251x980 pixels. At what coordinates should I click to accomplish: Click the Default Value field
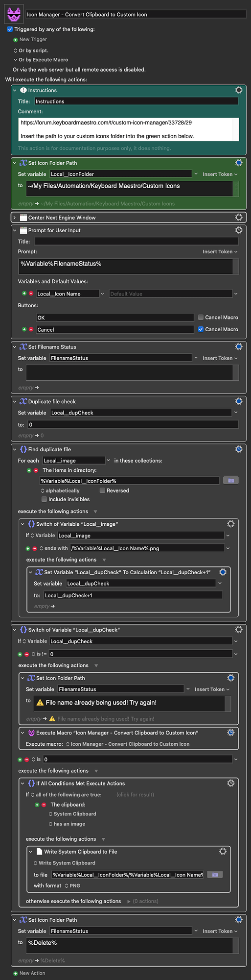tap(170, 294)
